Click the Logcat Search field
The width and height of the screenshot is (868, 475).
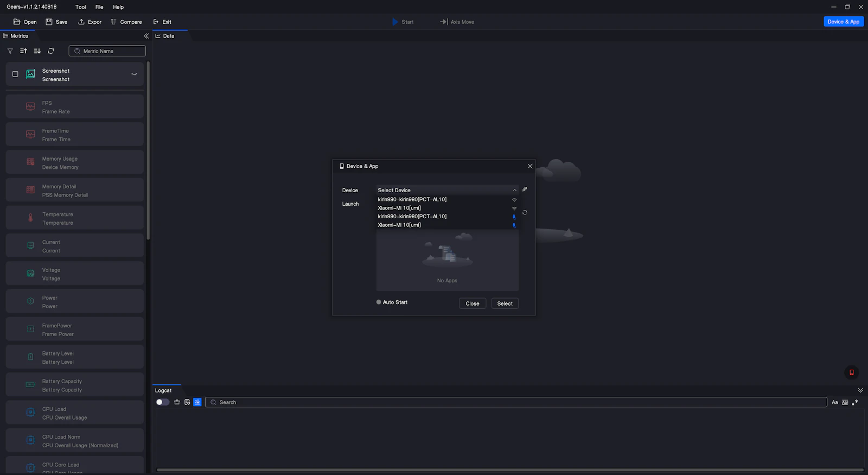click(516, 402)
